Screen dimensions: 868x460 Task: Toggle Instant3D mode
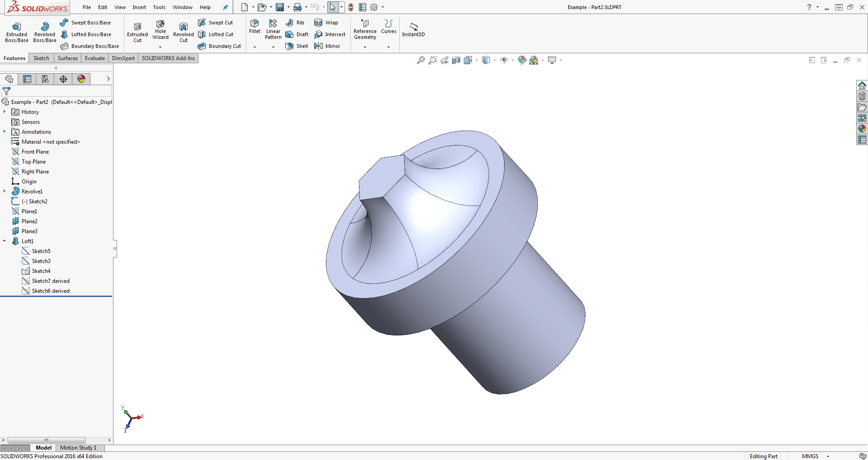413,30
